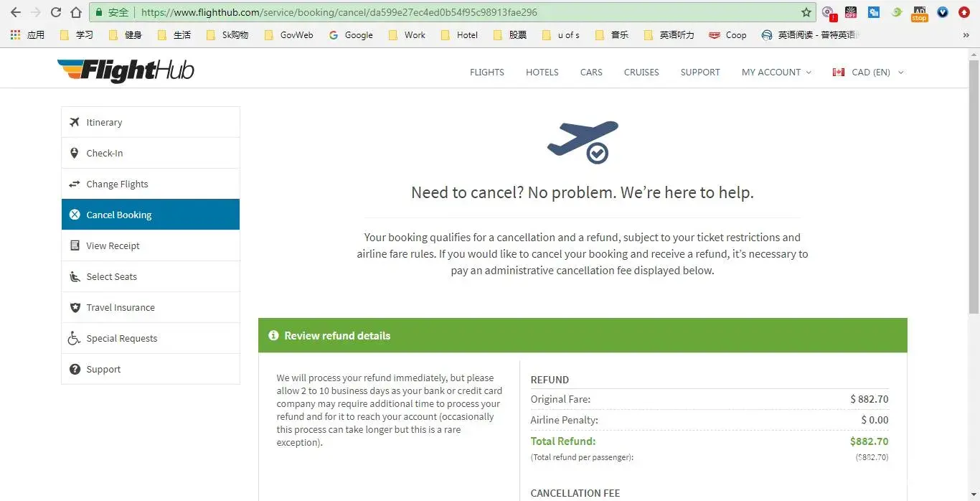Reload the page with refresh icon
980x501 pixels.
click(x=56, y=12)
